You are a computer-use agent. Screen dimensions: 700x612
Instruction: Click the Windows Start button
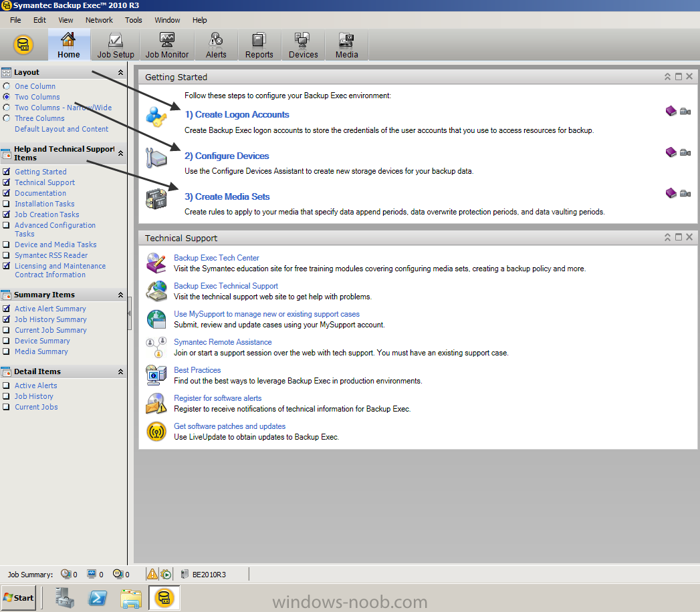[18, 598]
